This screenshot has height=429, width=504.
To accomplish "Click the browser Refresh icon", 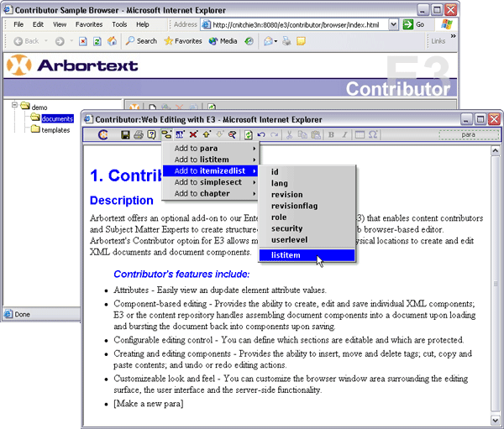I will tap(97, 41).
